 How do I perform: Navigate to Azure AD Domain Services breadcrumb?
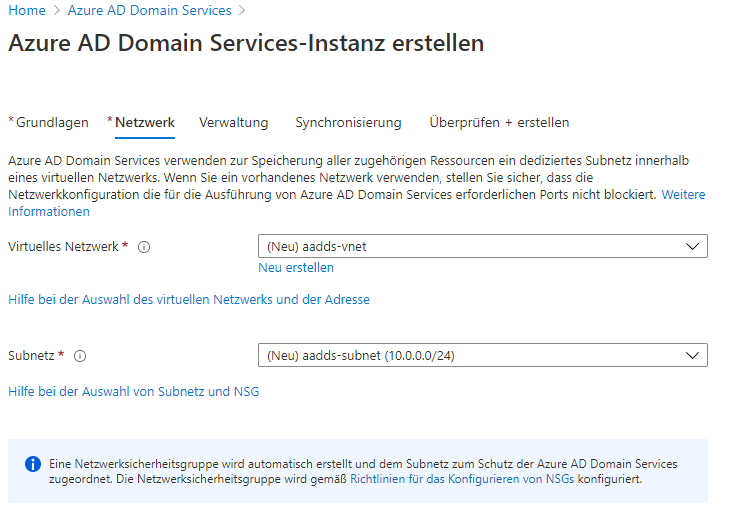click(x=149, y=10)
